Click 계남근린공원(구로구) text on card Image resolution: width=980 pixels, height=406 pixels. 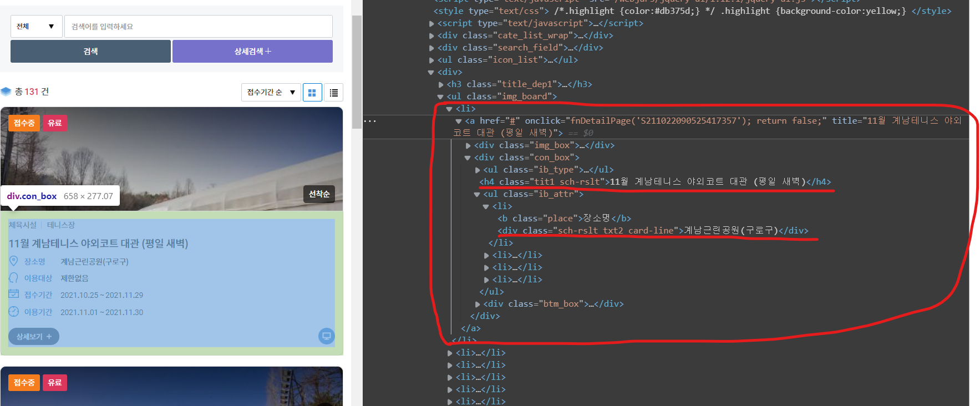coord(94,261)
